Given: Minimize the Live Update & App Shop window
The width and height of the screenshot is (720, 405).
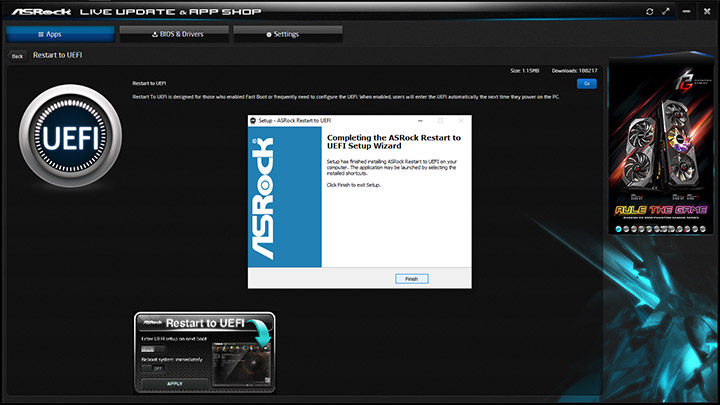Looking at the screenshot, I should [x=686, y=11].
